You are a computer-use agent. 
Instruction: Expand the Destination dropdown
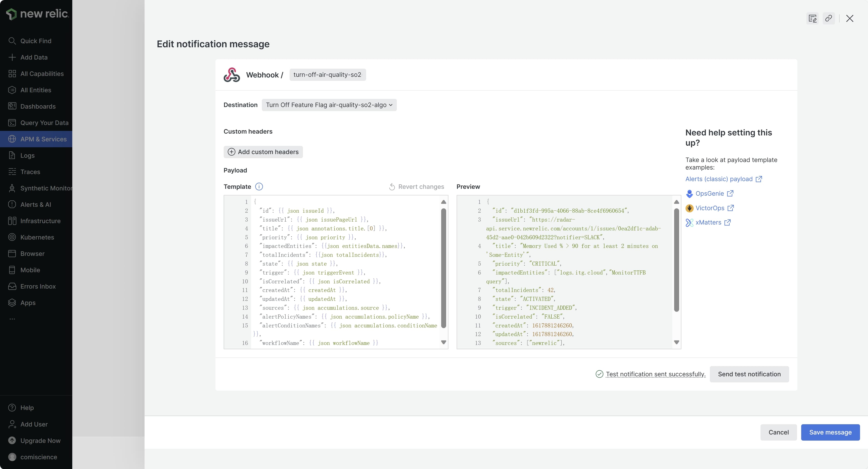[329, 105]
